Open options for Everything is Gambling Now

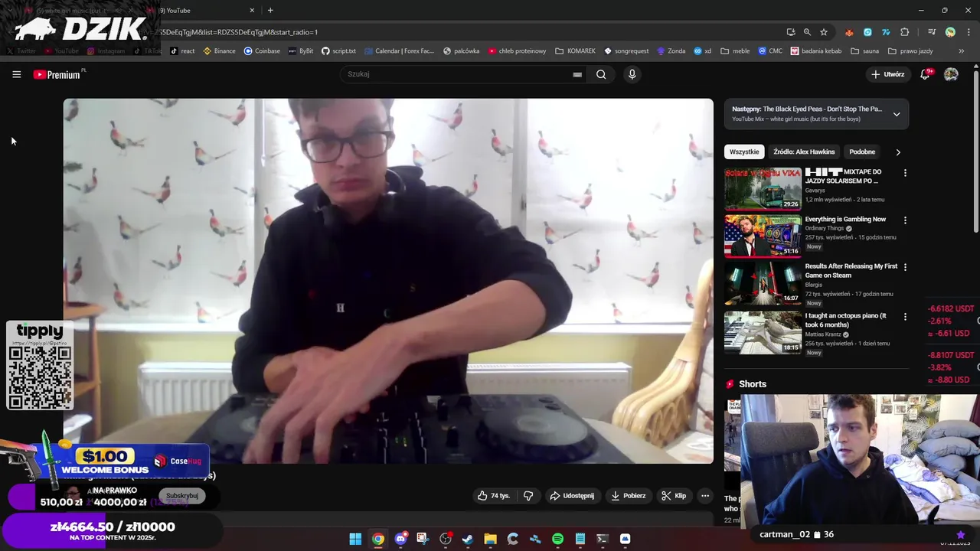905,220
